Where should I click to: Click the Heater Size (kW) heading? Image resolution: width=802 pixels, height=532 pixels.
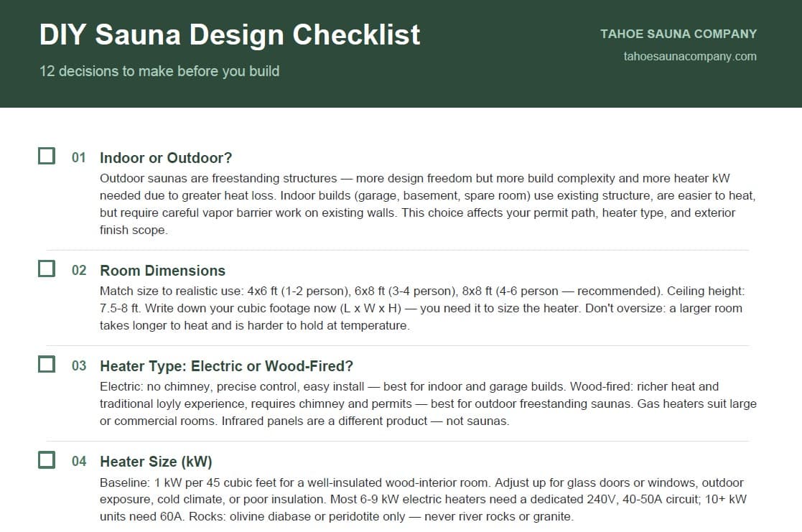[156, 462]
